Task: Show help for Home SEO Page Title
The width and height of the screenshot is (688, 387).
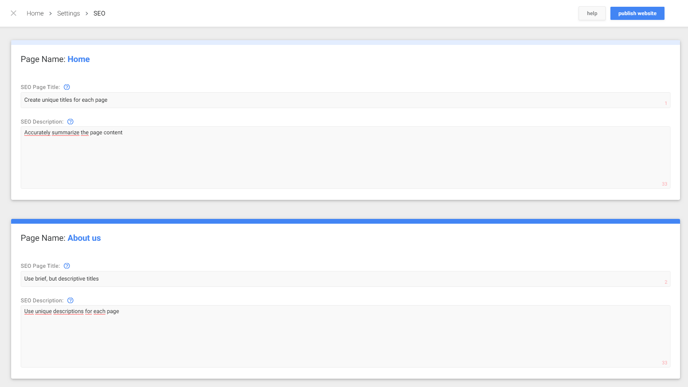Action: [x=67, y=87]
